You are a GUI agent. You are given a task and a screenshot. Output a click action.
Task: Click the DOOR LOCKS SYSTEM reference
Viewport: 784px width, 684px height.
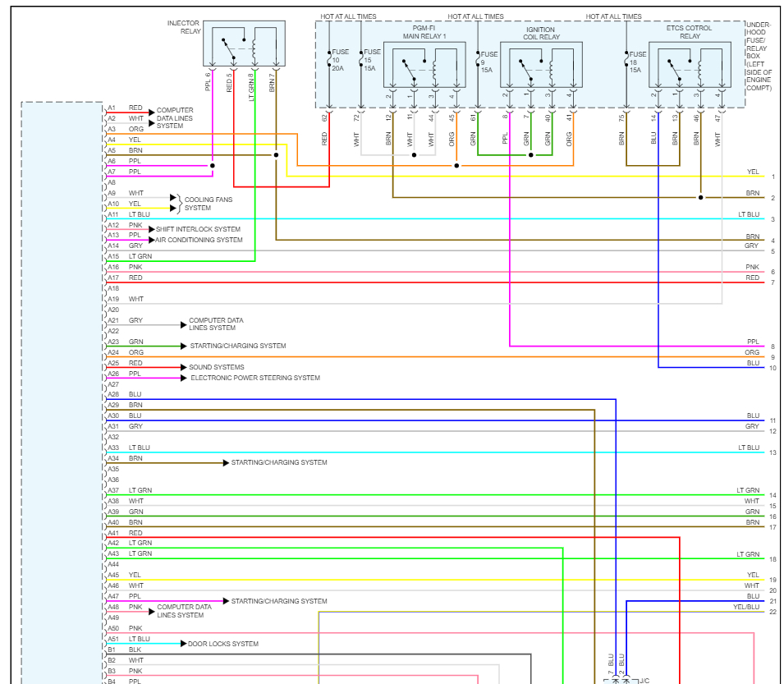click(223, 644)
